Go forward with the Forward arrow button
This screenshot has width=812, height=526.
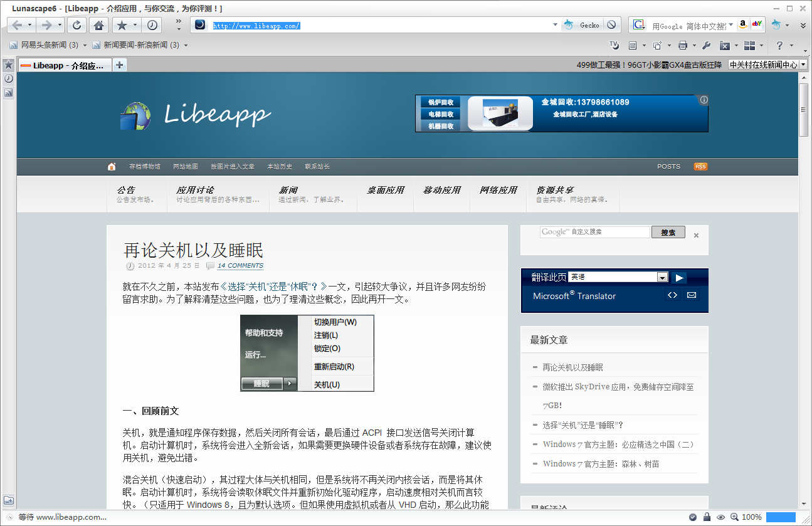(x=46, y=25)
